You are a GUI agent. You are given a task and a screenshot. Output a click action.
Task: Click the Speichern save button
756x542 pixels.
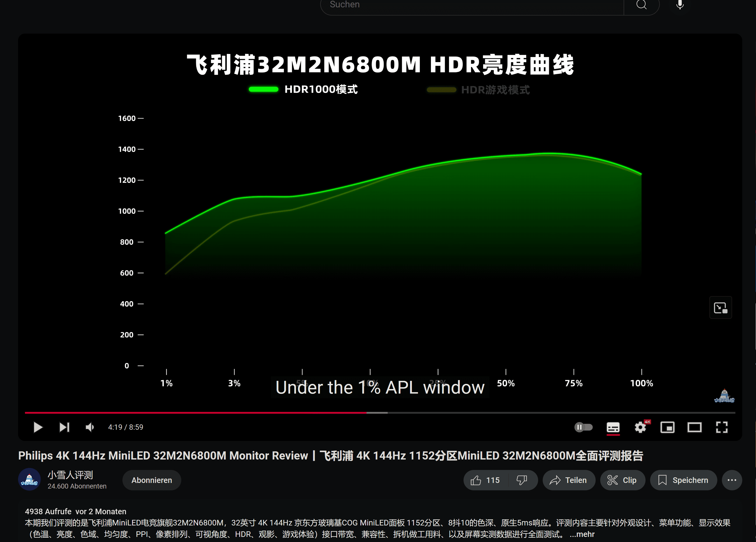tap(683, 480)
